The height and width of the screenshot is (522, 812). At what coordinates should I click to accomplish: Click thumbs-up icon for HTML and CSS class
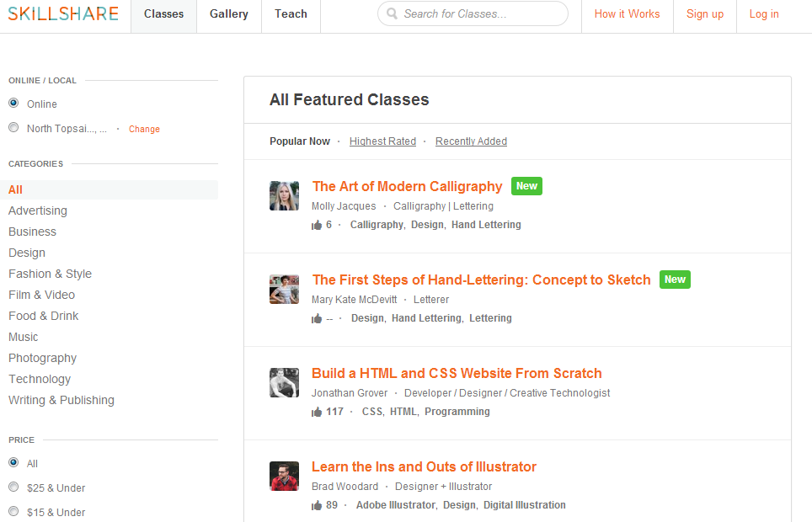317,412
